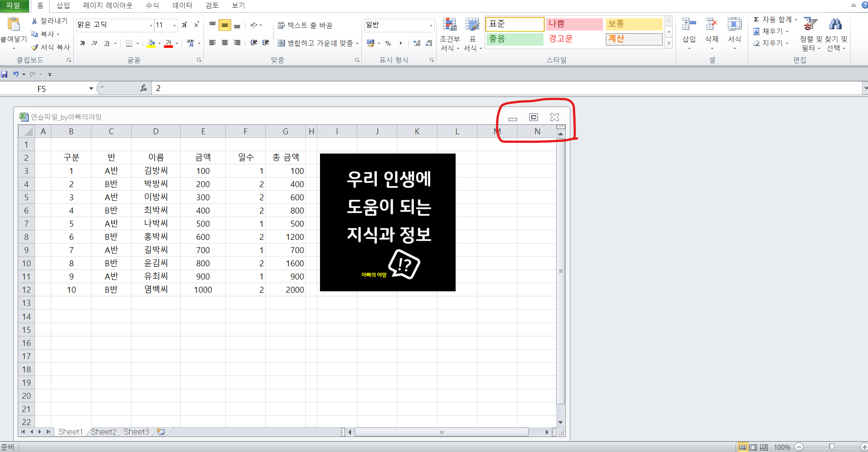This screenshot has height=452, width=868.
Task: Click the formula bar input field
Action: [x=506, y=88]
